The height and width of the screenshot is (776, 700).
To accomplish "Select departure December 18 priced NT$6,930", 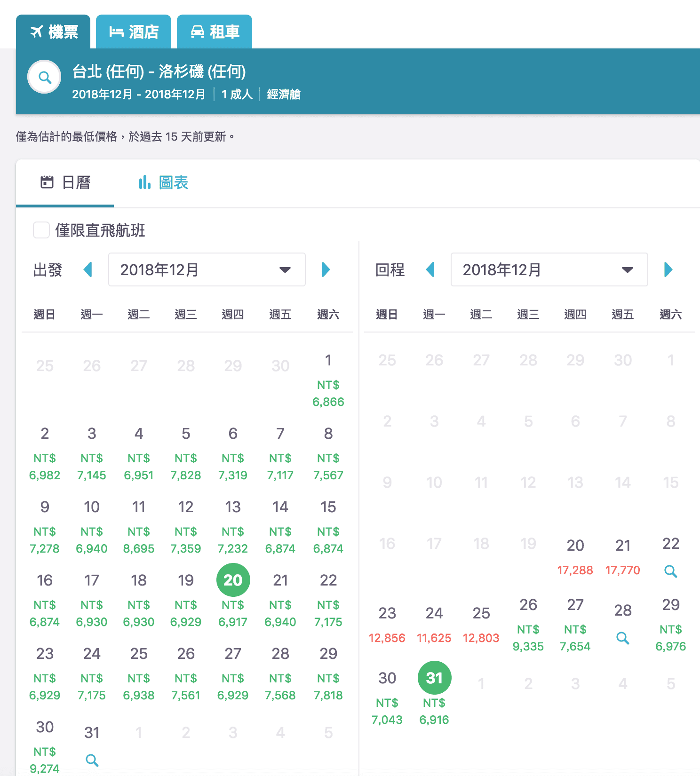I will [139, 601].
